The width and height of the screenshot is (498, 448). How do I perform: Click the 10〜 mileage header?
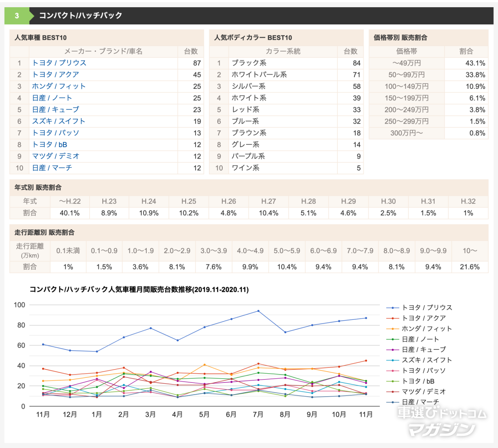(470, 250)
